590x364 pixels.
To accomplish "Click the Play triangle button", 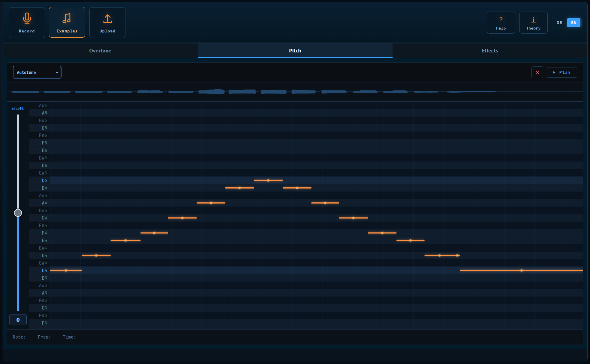I will [x=562, y=72].
